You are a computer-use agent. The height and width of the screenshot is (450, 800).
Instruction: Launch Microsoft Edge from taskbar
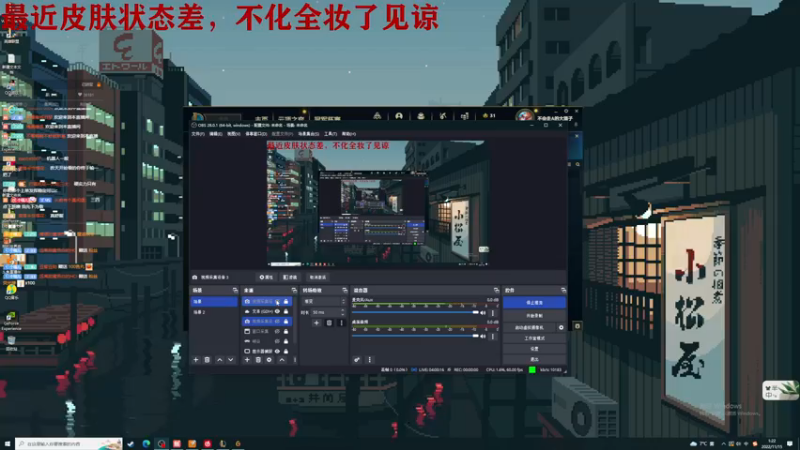click(x=146, y=444)
